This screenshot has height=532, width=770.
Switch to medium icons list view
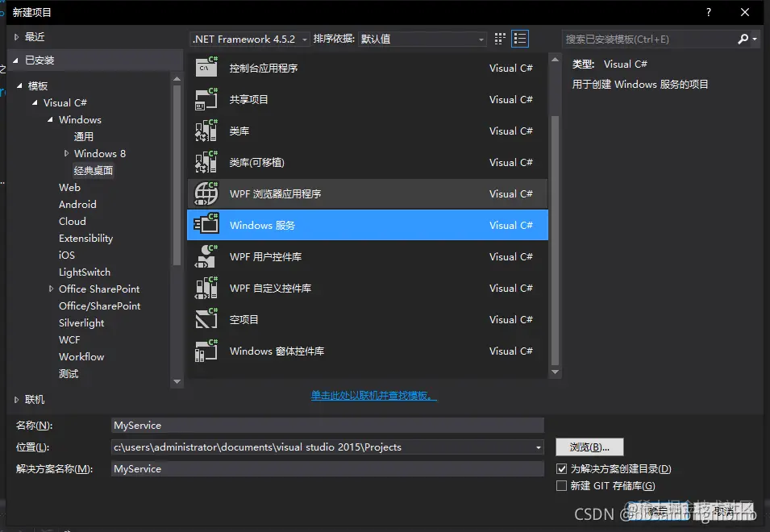click(520, 39)
